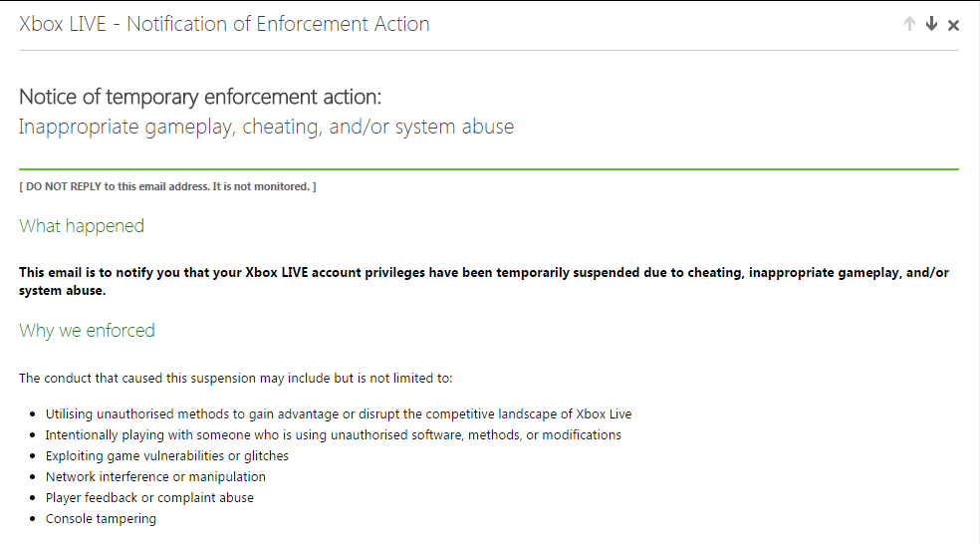The height and width of the screenshot is (544, 980).
Task: Click the 'Network interference or manipulation' bullet
Action: coord(155,477)
